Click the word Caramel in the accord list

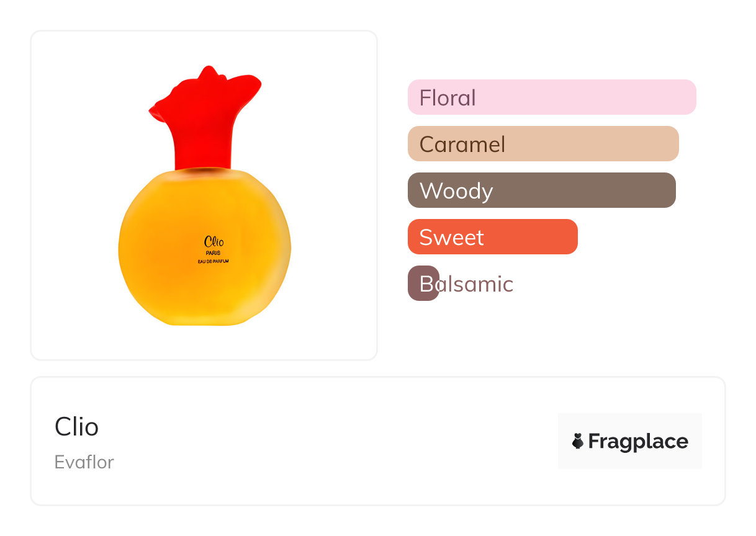click(x=462, y=145)
